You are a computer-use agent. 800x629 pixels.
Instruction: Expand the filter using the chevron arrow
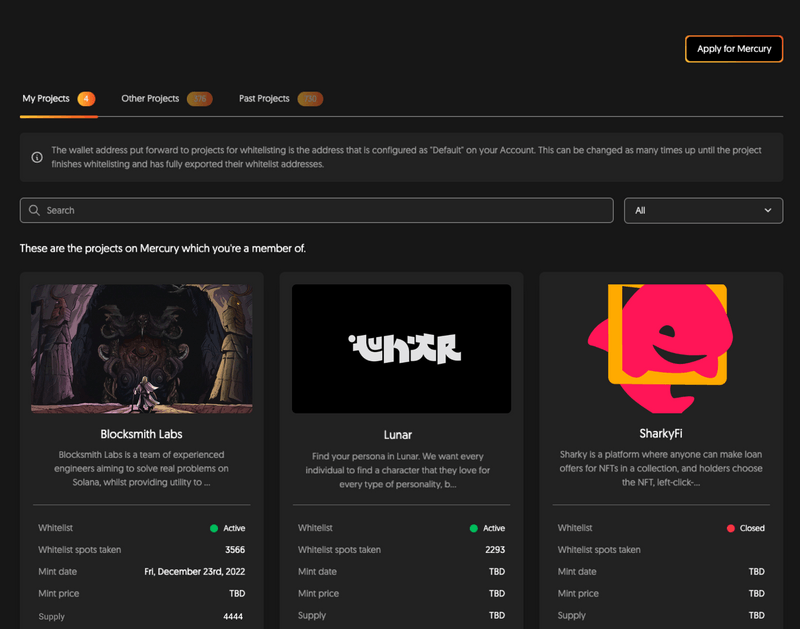[x=768, y=210]
